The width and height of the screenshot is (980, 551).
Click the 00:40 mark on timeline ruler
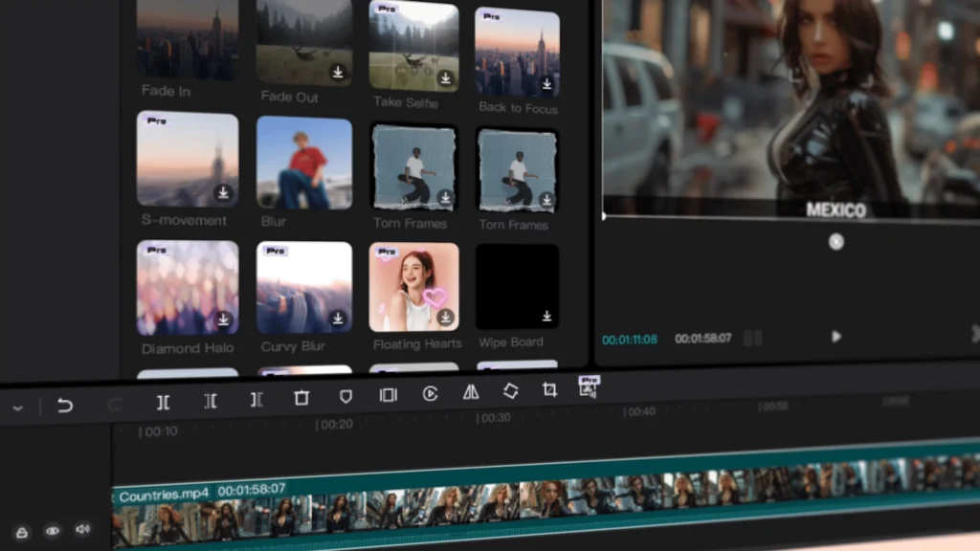pyautogui.click(x=640, y=411)
